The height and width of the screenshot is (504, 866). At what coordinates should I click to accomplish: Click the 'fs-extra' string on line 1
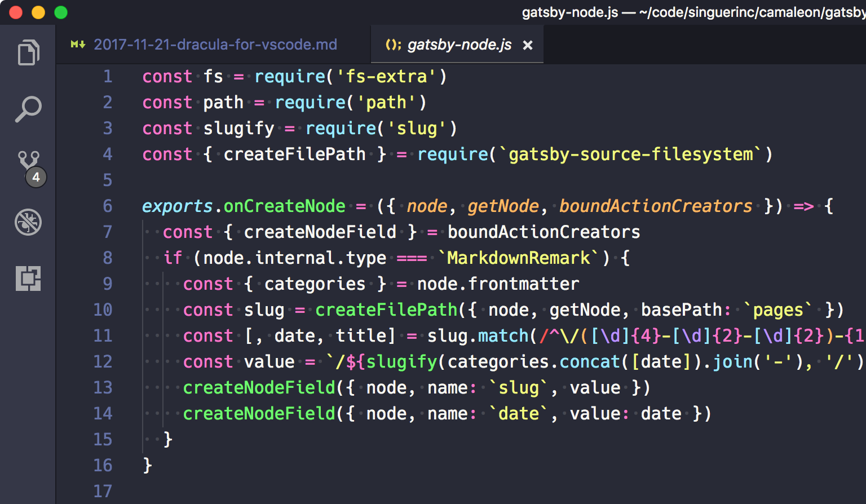coord(386,76)
